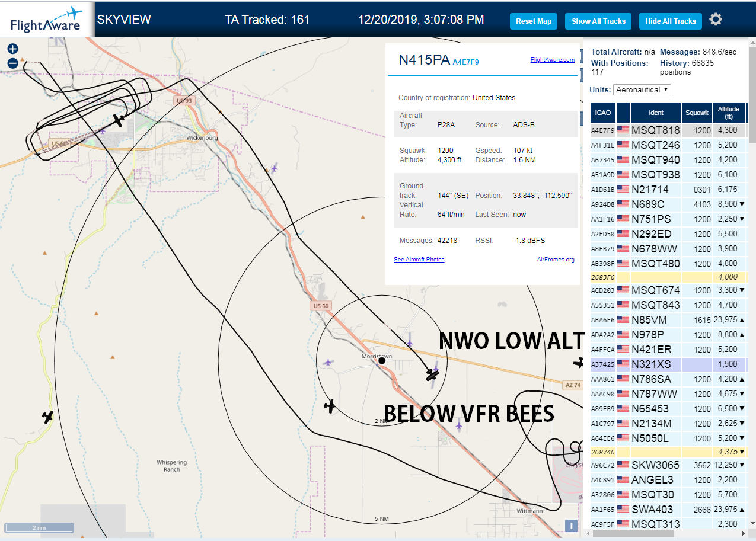Click the A4E7F9 hex code beside N415PA
This screenshot has width=756, height=541.
coord(466,62)
